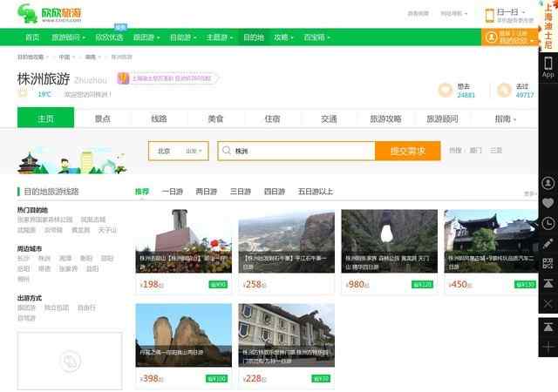Click the magnifier icon in search box

(227, 151)
